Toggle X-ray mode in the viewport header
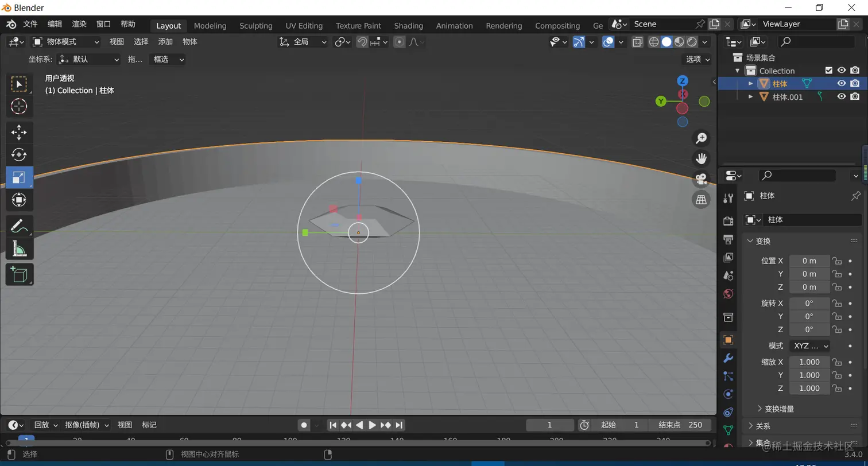Viewport: 868px width, 466px height. pyautogui.click(x=637, y=41)
